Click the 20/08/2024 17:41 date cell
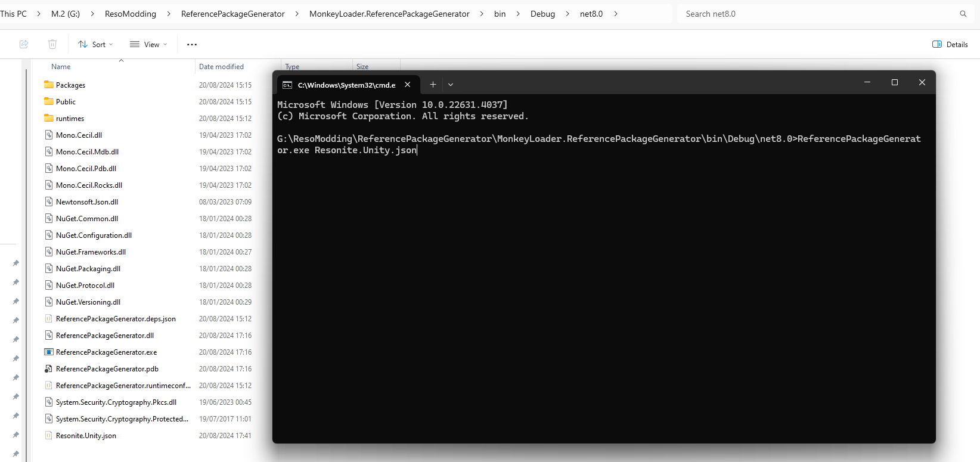 coord(225,436)
